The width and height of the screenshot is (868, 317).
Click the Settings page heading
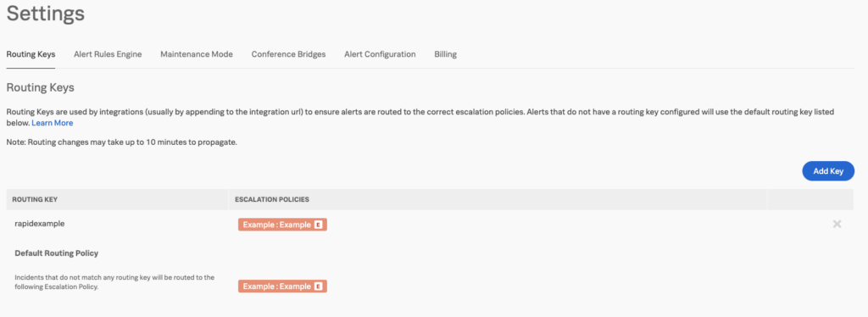click(x=46, y=14)
